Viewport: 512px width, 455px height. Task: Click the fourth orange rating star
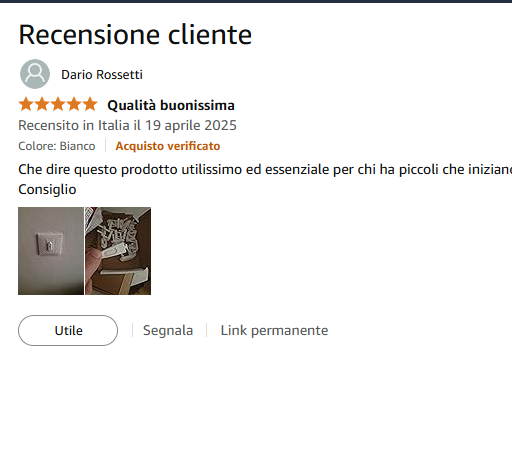point(74,104)
